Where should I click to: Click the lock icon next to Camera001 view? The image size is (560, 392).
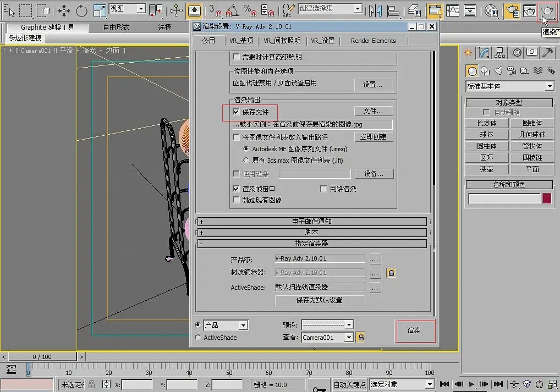click(361, 337)
